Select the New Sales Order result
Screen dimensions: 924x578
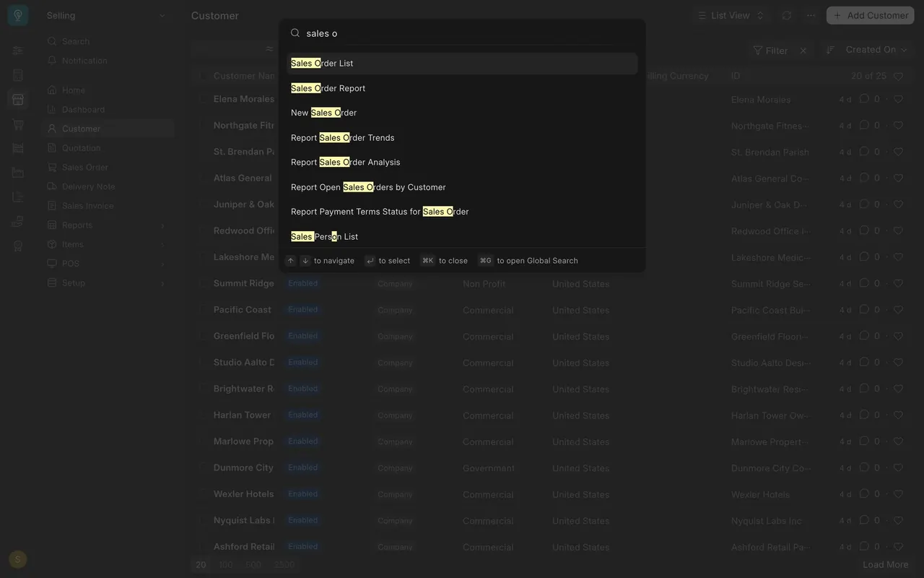tap(462, 113)
